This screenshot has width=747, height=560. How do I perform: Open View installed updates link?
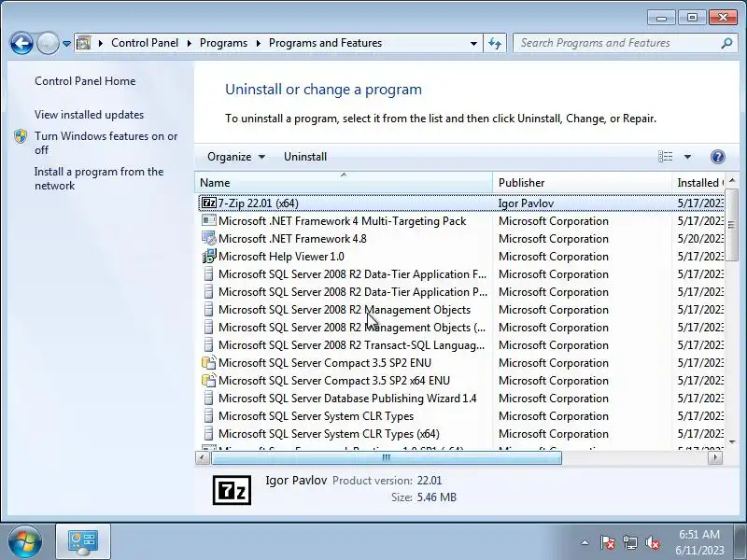[x=89, y=115]
